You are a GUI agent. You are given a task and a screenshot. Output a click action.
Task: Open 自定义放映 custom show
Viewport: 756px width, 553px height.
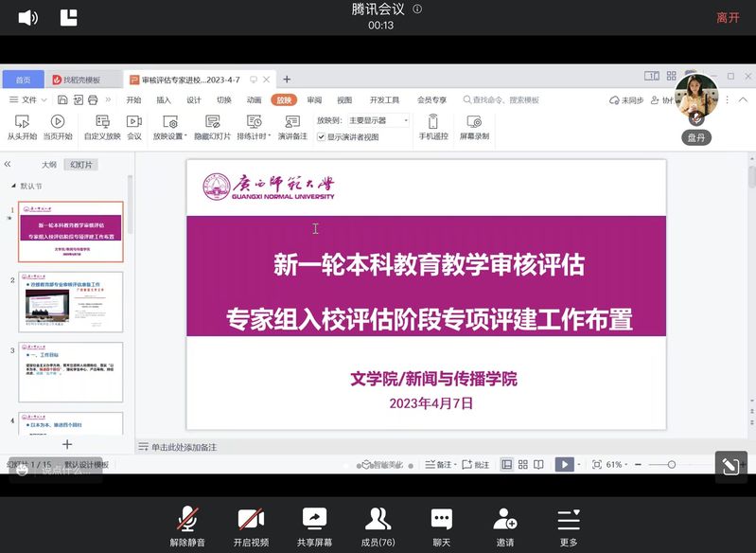[x=102, y=128]
